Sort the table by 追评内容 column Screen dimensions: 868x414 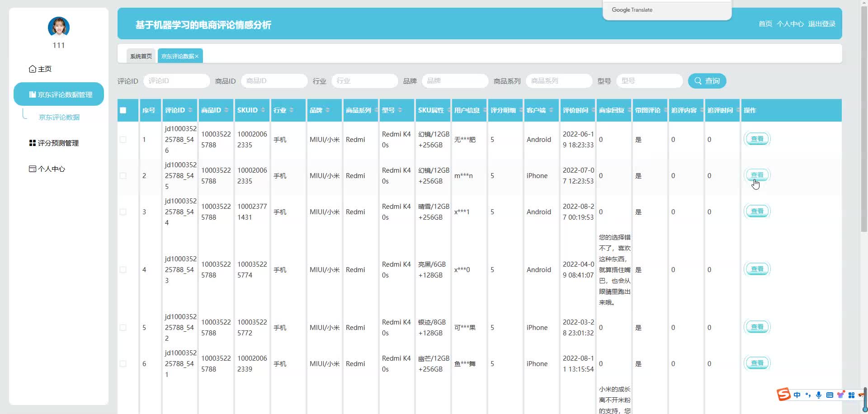pos(702,110)
